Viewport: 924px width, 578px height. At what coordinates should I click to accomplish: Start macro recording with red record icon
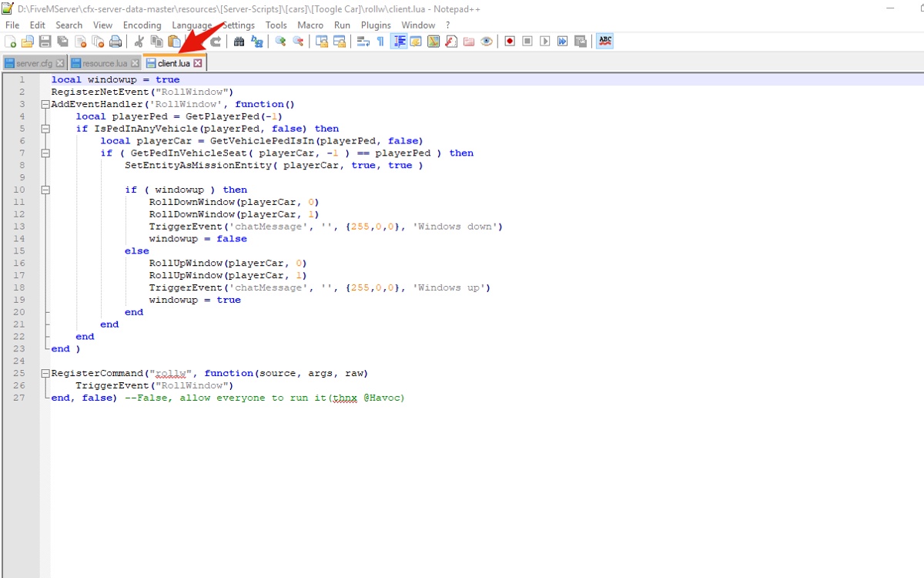pyautogui.click(x=510, y=42)
